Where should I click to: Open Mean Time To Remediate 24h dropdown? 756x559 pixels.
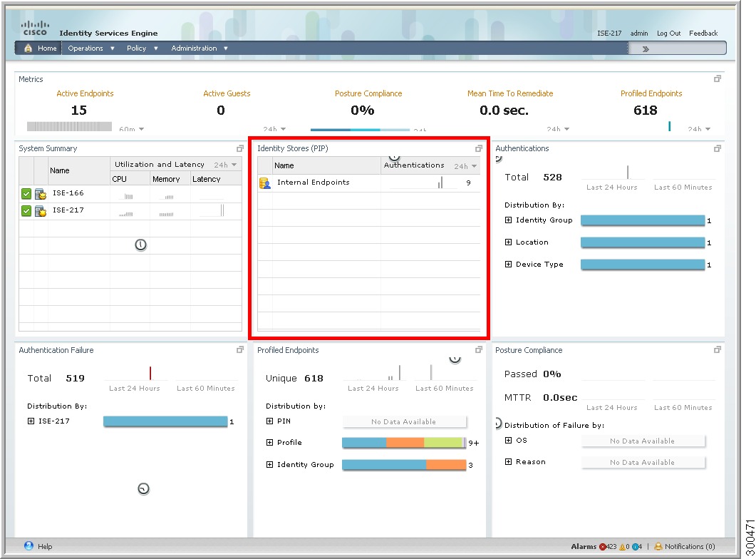coord(558,129)
